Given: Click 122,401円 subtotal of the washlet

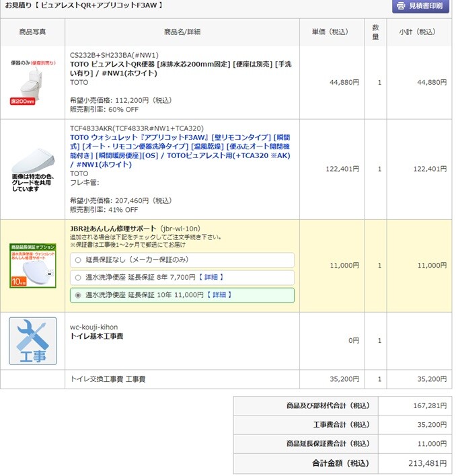Looking at the screenshot, I should [x=430, y=169].
